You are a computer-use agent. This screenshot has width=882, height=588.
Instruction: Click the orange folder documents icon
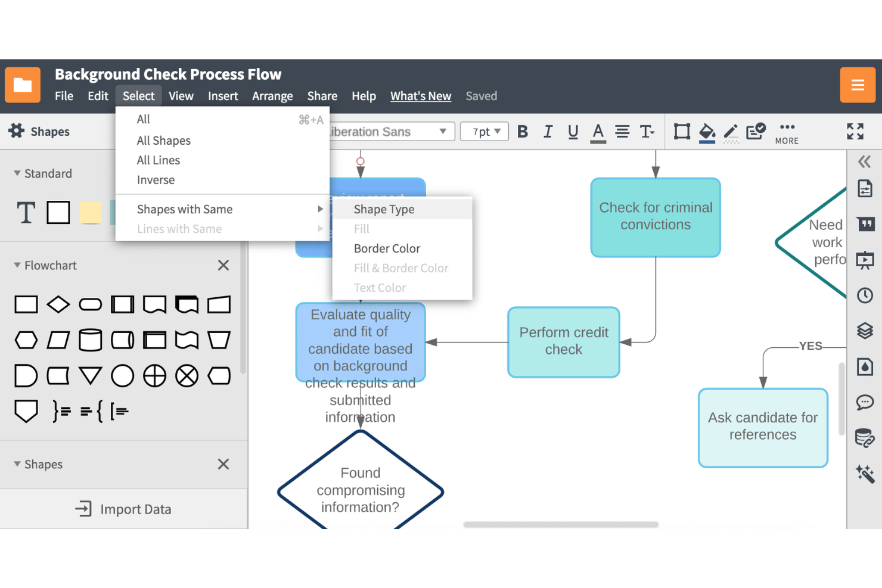click(x=23, y=85)
